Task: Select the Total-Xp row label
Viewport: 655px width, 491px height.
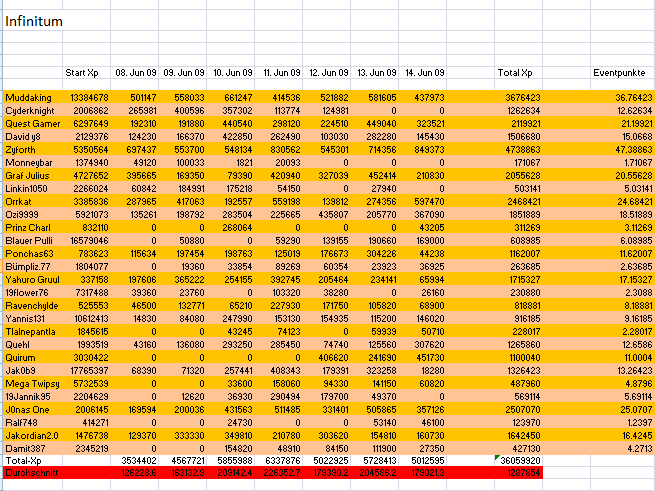Action: coord(33,460)
